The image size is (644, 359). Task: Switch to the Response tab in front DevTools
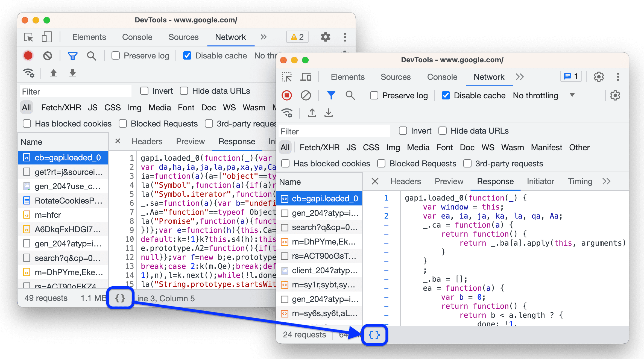(x=494, y=181)
